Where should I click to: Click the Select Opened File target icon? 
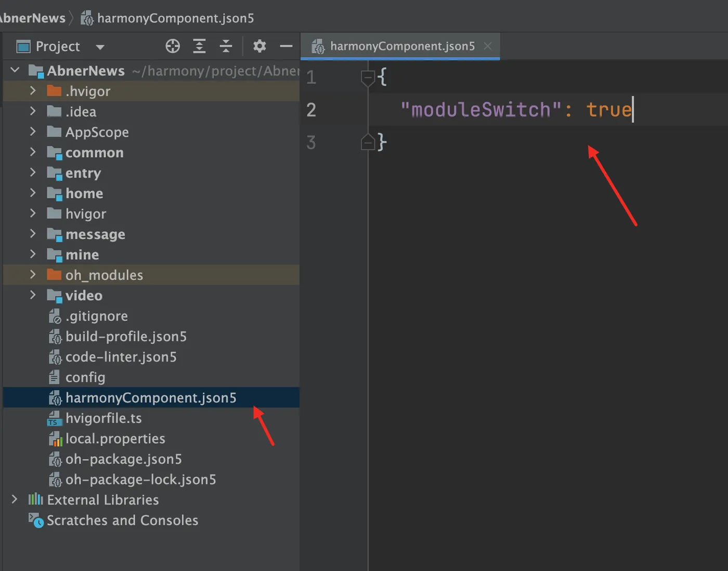[173, 46]
